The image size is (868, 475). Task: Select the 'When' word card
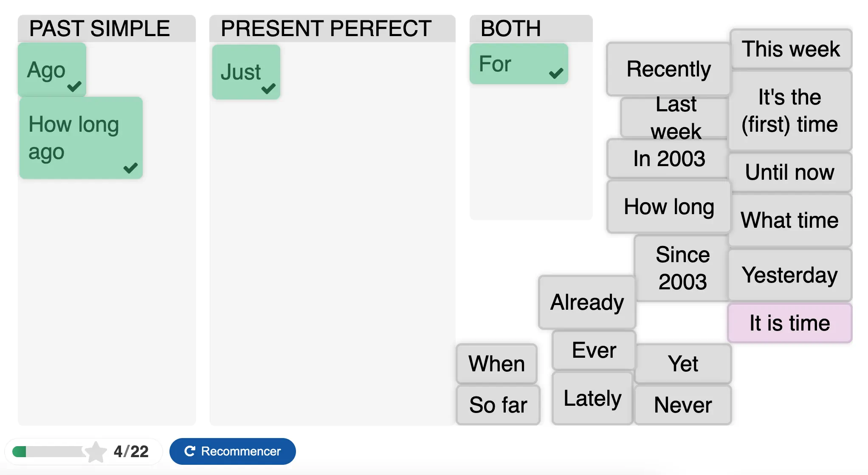coord(496,364)
